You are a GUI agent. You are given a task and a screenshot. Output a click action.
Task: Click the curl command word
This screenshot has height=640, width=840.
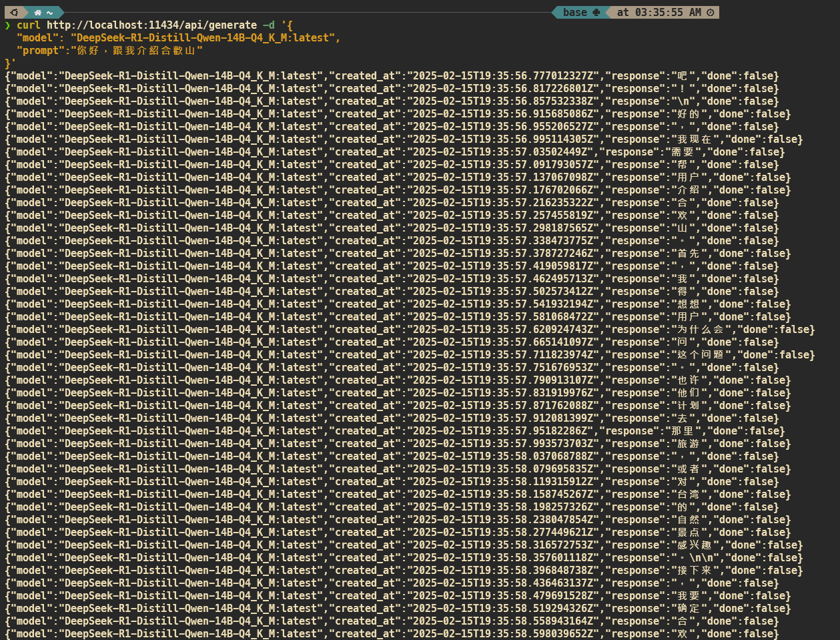29,25
